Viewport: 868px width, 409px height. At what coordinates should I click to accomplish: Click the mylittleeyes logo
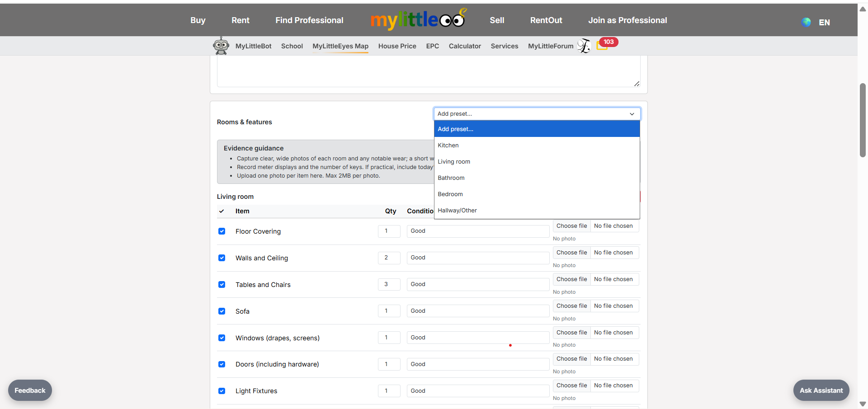pos(418,20)
